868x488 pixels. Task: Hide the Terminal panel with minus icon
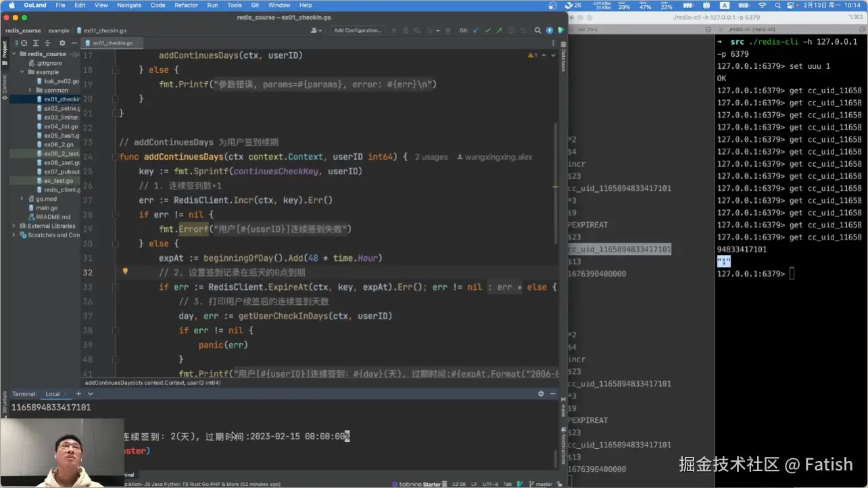click(x=553, y=393)
